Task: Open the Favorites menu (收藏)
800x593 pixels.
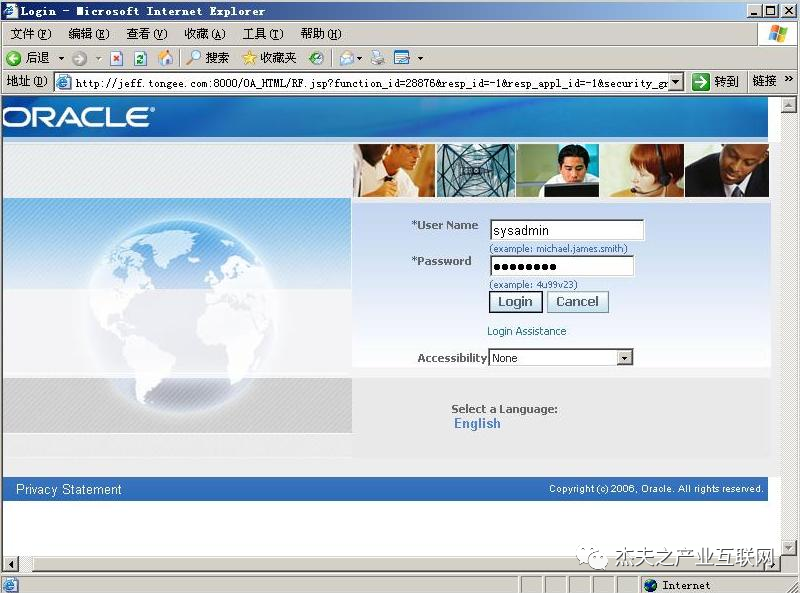Action: coord(205,34)
